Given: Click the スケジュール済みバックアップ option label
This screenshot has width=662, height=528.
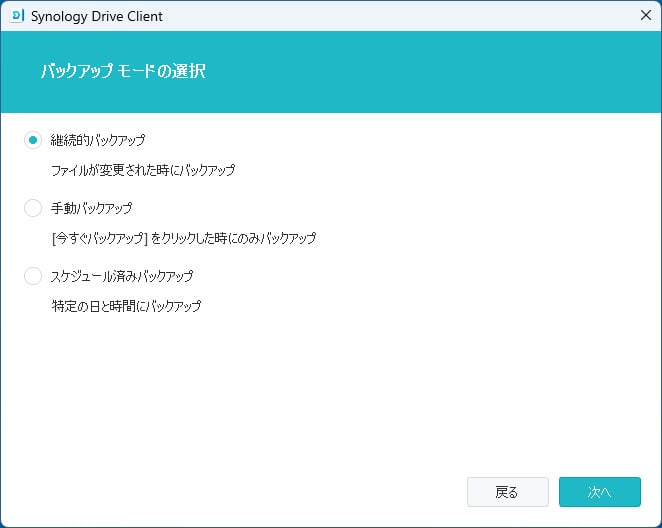Looking at the screenshot, I should 122,276.
